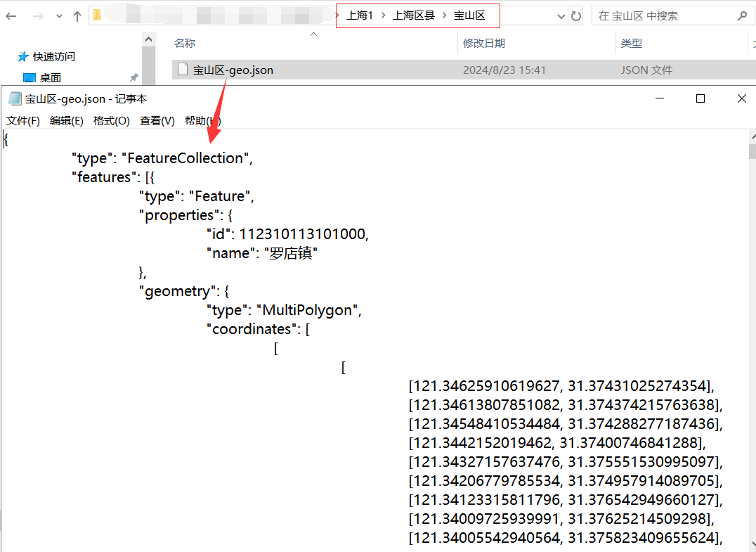Maximize the Notepad window
The width and height of the screenshot is (756, 552).
point(700,99)
